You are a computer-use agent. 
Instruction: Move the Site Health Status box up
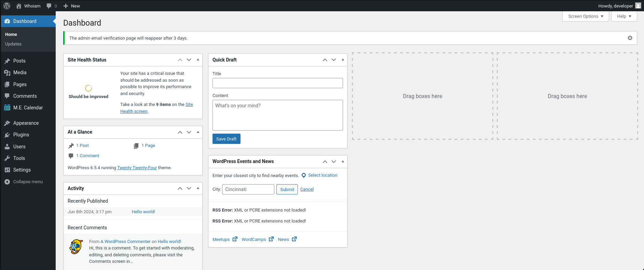pos(180,60)
